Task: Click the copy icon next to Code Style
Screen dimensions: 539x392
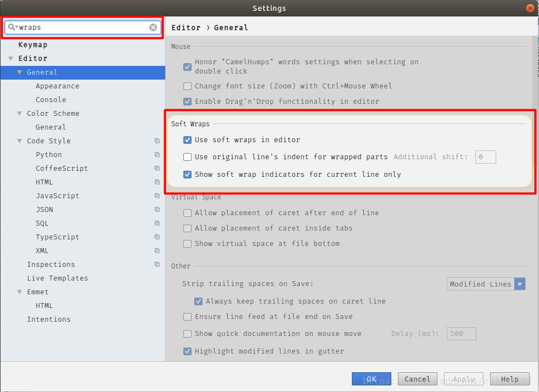Action: pos(157,141)
